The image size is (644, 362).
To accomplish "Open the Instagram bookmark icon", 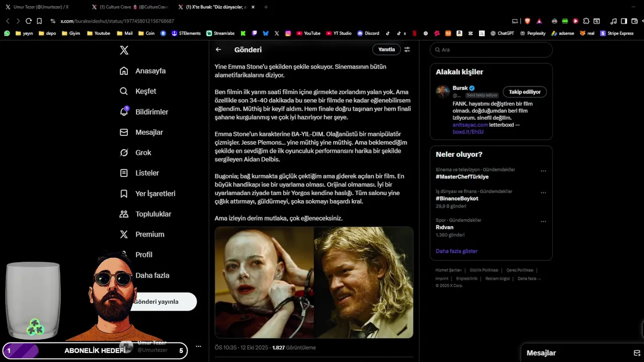I will click(288, 33).
